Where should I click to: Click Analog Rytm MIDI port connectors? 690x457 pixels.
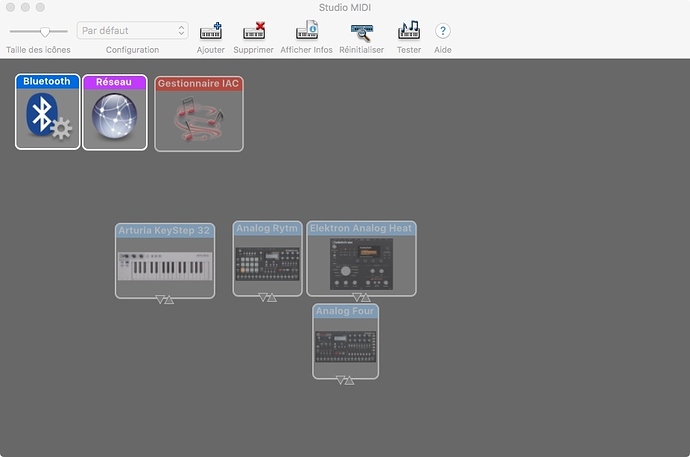(267, 297)
